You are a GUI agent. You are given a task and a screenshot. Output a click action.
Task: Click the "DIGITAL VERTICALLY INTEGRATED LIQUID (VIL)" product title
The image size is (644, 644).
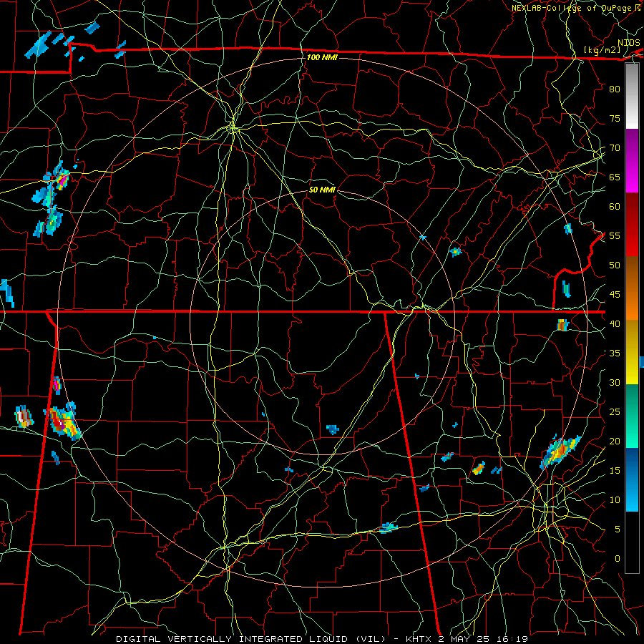pyautogui.click(x=251, y=639)
